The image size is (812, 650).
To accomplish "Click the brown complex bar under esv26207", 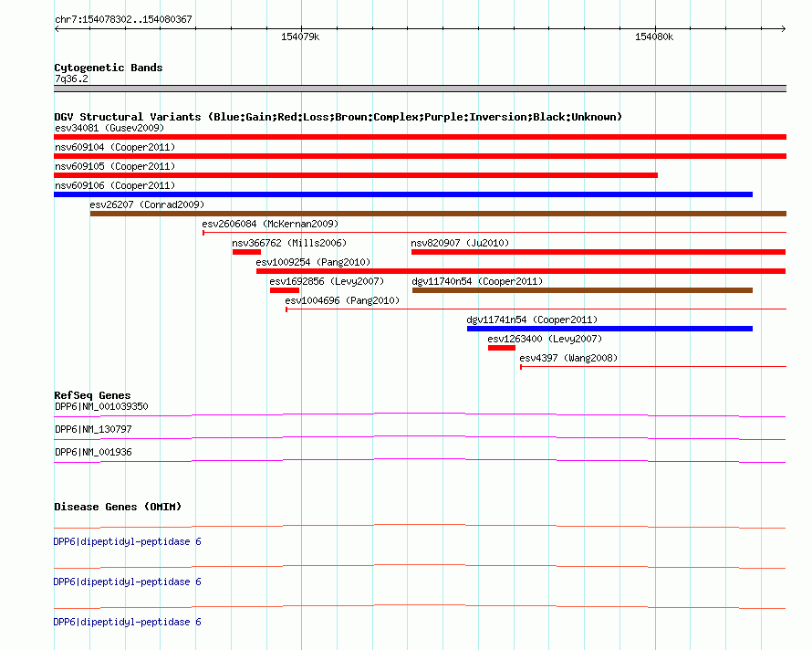I will (x=438, y=214).
